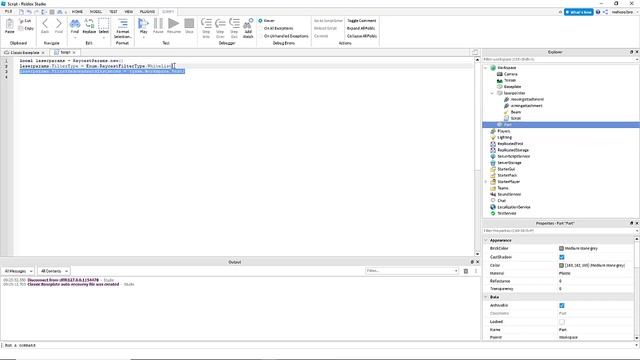Open the All Messages dropdown in Output
This screenshot has width=640, height=360.
tap(18, 271)
